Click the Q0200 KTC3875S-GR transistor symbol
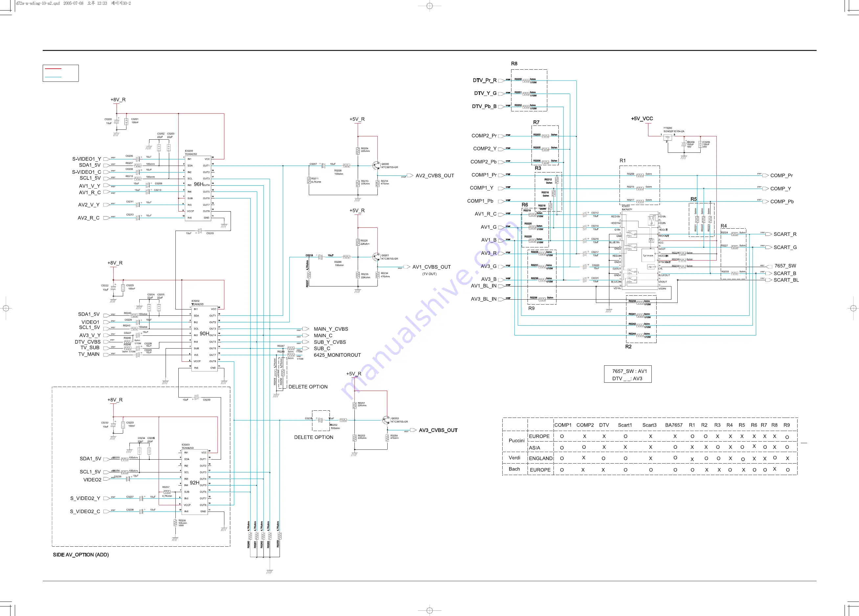 (376, 166)
